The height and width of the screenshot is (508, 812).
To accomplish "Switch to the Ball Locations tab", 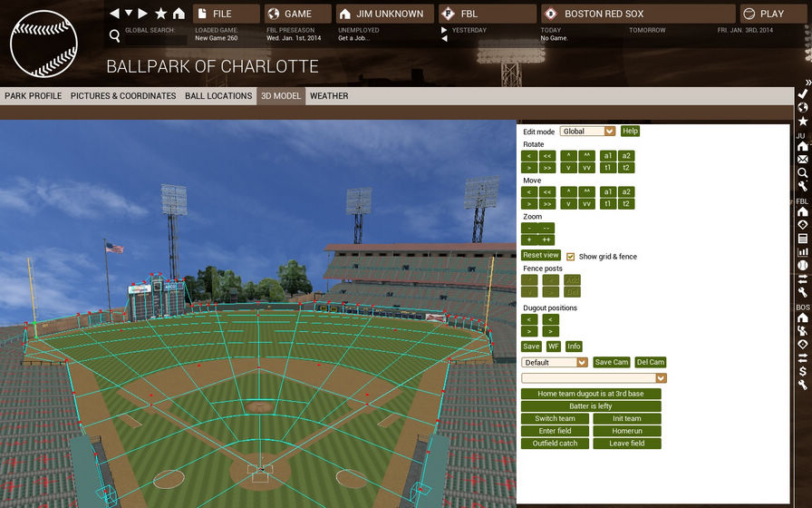I will (x=218, y=96).
